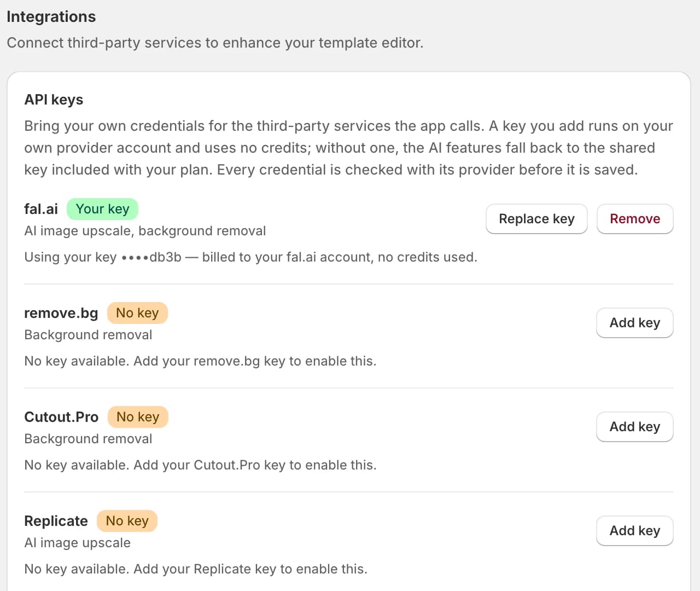
Task: Click the "fal.ai" provider name
Action: 41,209
